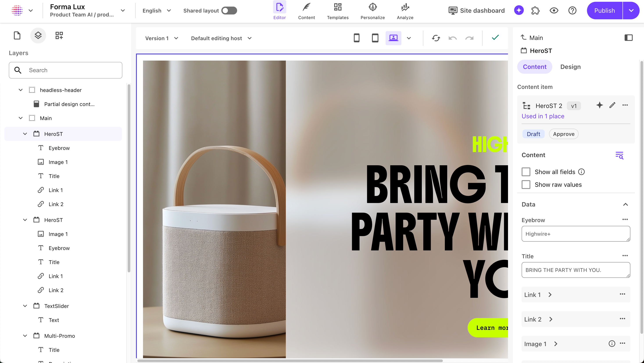Click the canvas horizontal scrollbar
This screenshot has height=363, width=644.
290,361
